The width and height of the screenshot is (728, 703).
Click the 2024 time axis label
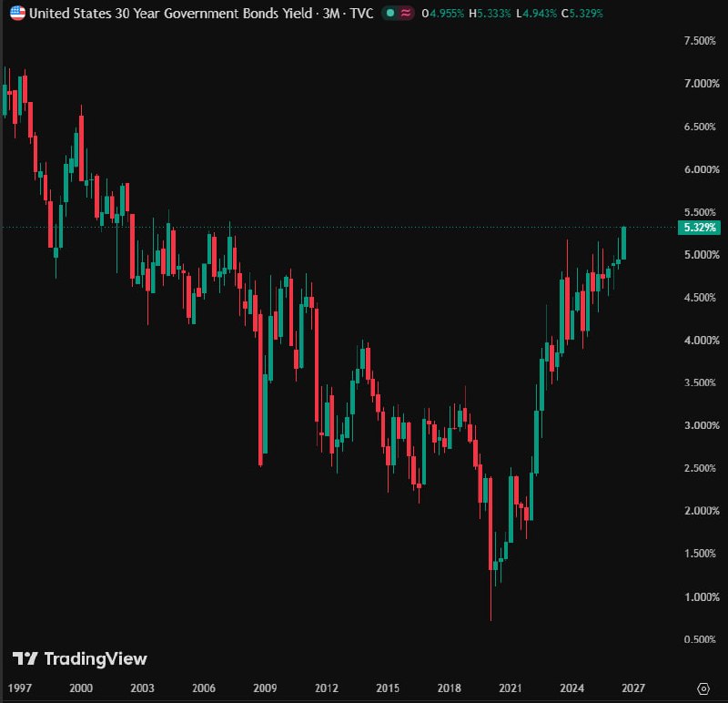(x=571, y=688)
